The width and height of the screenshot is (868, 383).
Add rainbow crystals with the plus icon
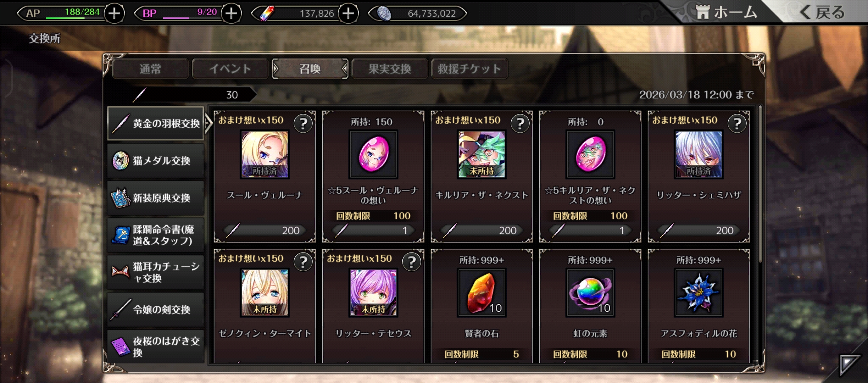point(348,13)
